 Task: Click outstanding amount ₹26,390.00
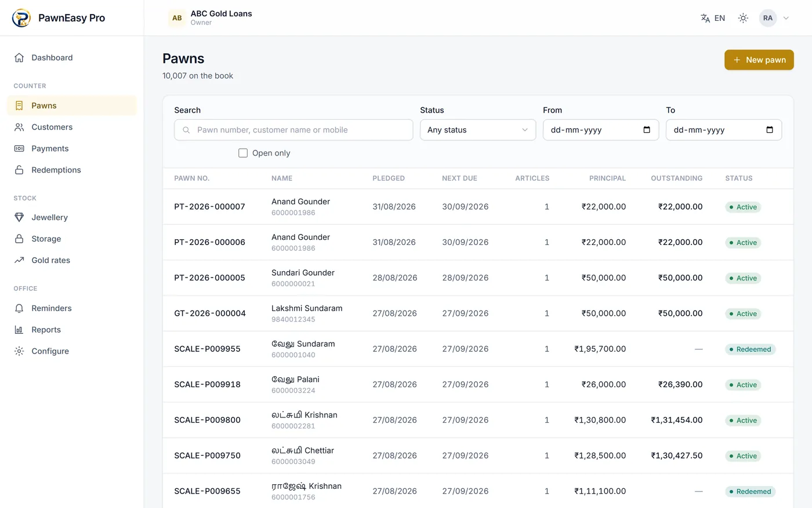(x=680, y=384)
